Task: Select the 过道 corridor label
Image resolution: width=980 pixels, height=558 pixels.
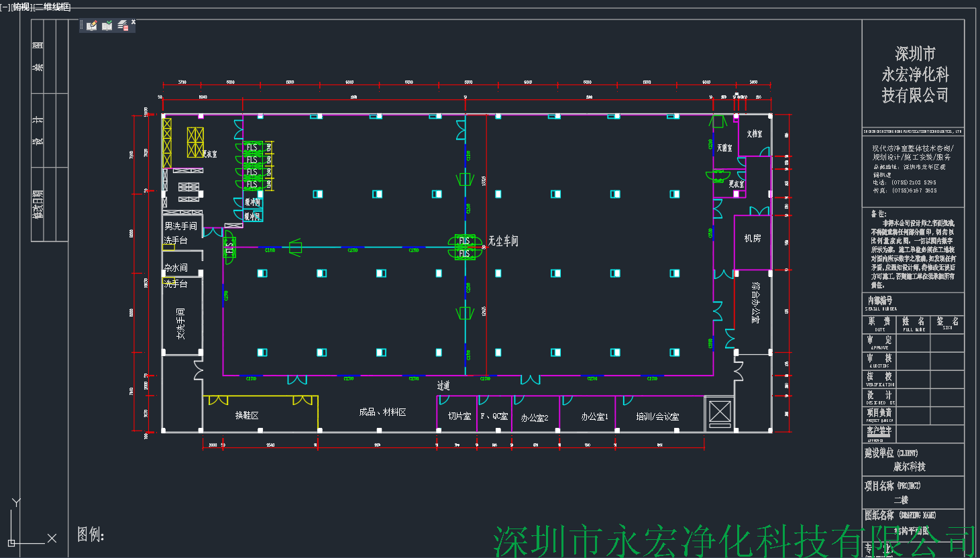Action: [443, 386]
